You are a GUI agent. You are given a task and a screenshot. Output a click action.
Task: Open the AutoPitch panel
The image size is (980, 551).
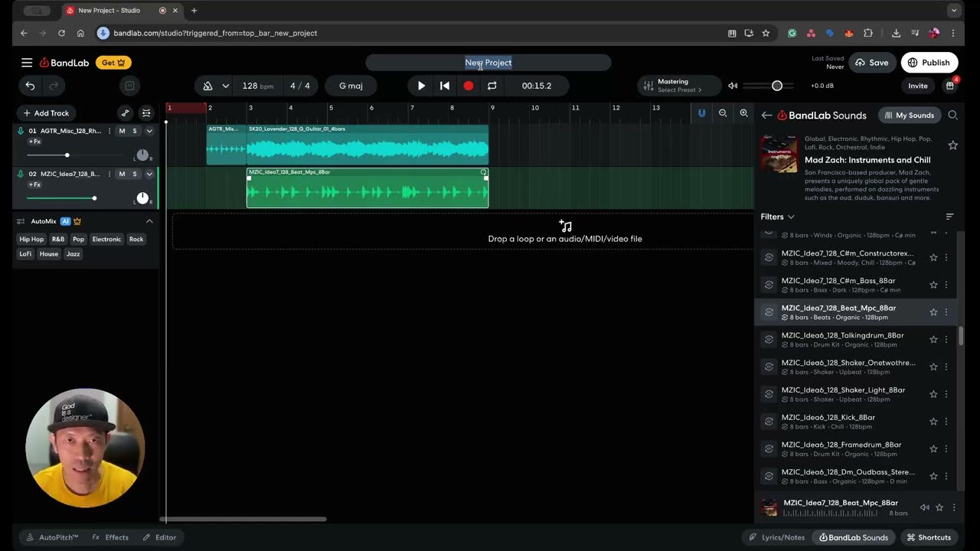(x=52, y=537)
